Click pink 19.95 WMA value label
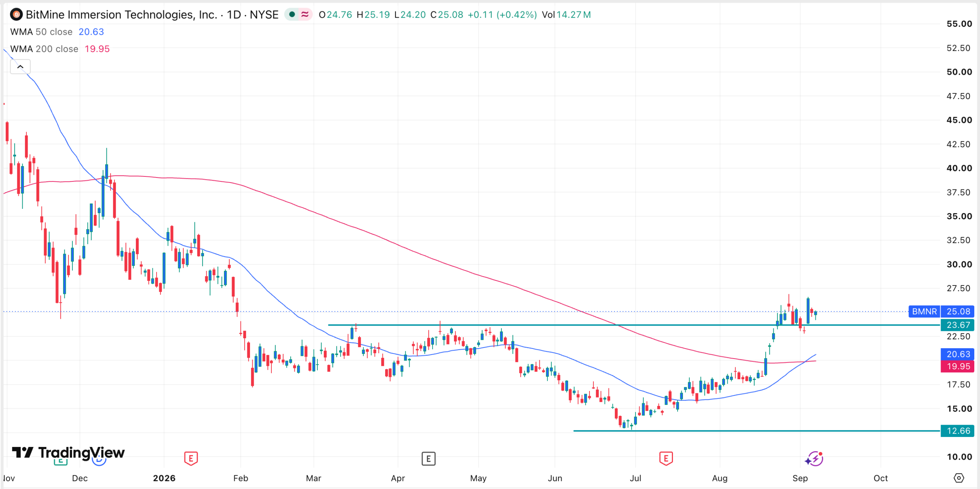Viewport: 980px width, 489px height. (x=958, y=366)
